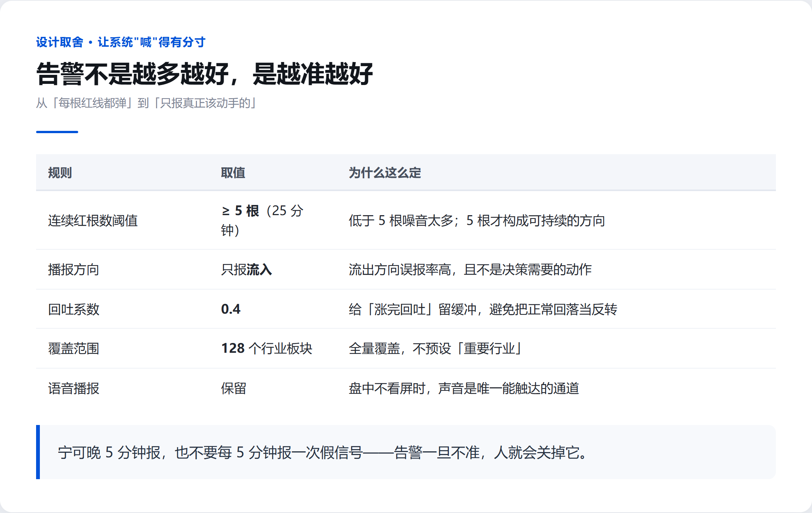Click the value ≥ 5 根（25 分钟）
This screenshot has height=513, width=812.
point(262,220)
